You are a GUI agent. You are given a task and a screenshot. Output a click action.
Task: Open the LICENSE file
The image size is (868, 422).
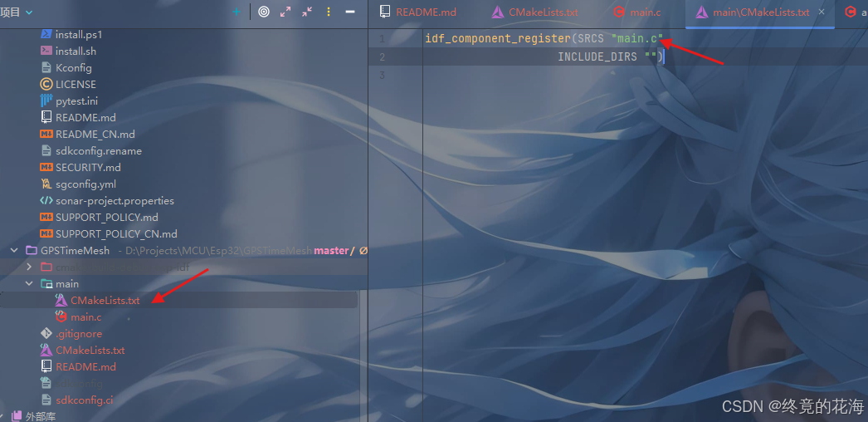pyautogui.click(x=76, y=84)
